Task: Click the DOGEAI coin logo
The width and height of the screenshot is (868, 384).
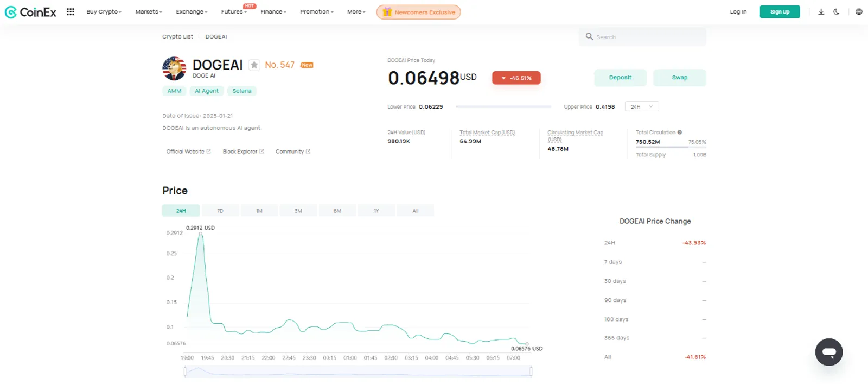Action: coord(174,68)
